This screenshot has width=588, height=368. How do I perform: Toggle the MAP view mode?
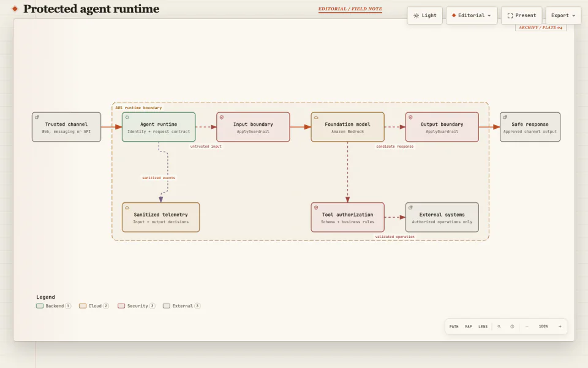pos(469,327)
